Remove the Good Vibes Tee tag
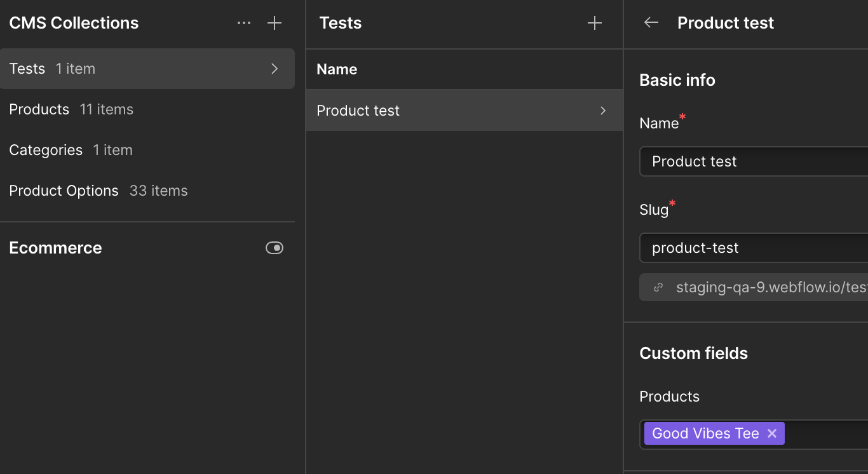The width and height of the screenshot is (868, 474). [x=772, y=433]
